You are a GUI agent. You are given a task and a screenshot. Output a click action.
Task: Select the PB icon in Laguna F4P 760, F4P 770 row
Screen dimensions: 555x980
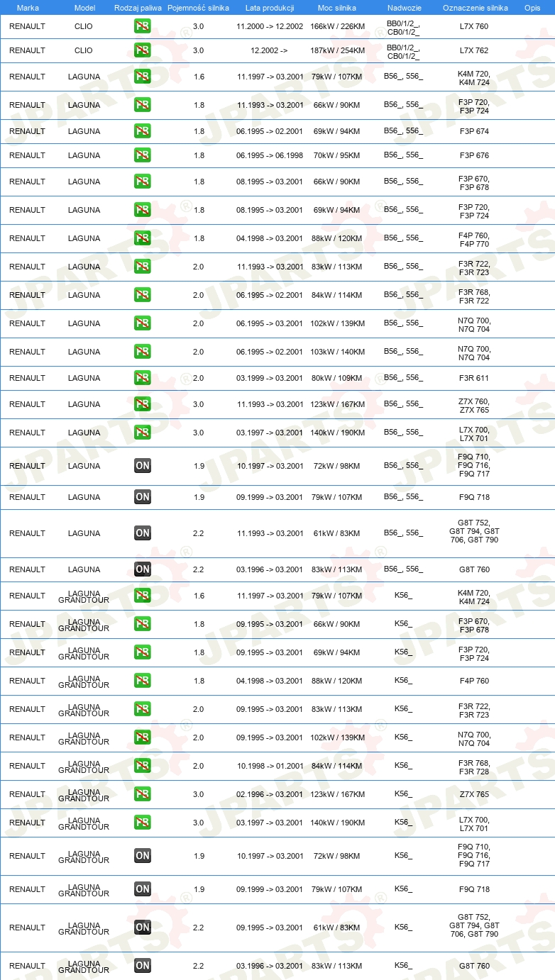[143, 238]
